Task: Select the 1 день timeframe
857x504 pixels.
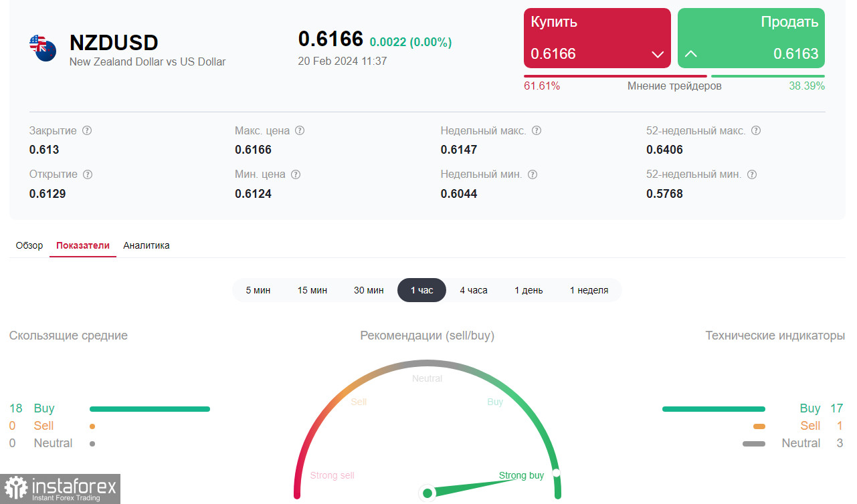Action: click(529, 290)
